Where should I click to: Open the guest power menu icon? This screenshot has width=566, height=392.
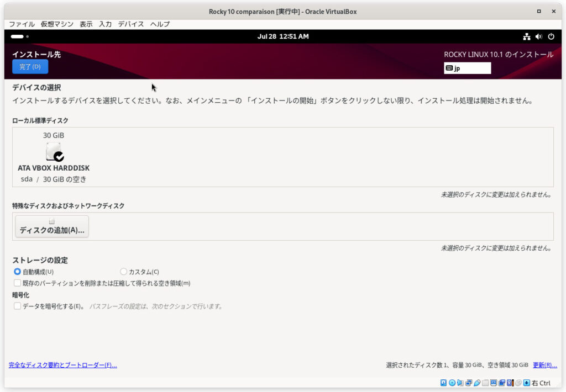[551, 36]
